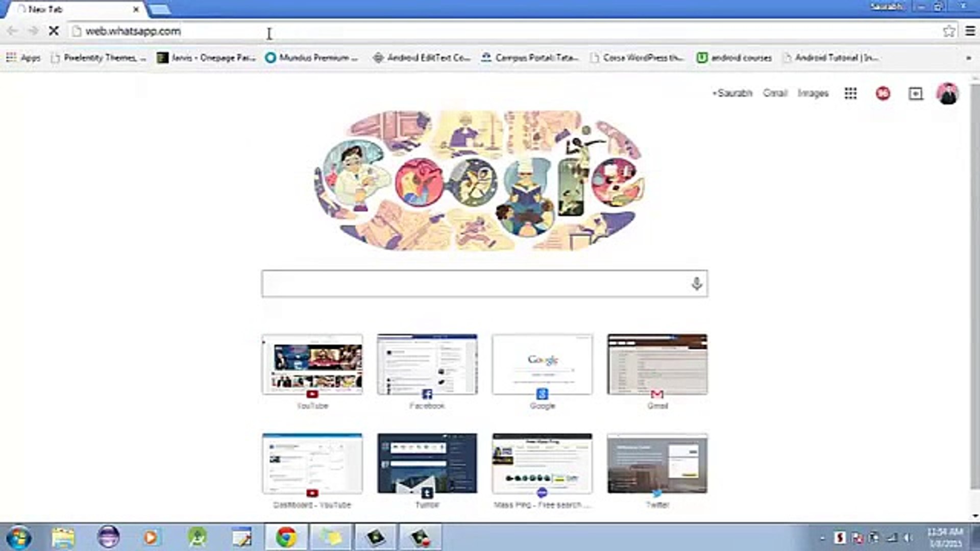Open android courses bookmark
This screenshot has width=980, height=551.
click(x=734, y=58)
